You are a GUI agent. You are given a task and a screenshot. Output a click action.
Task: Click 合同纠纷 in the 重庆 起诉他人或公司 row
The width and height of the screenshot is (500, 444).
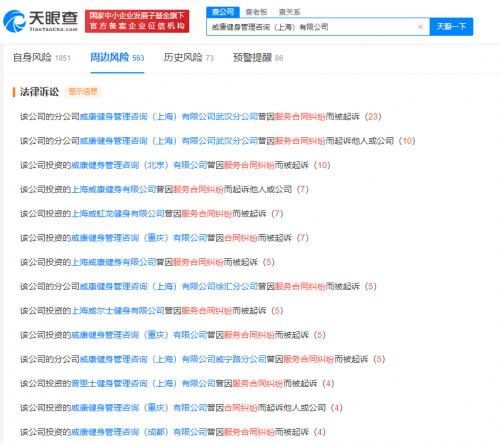241,408
